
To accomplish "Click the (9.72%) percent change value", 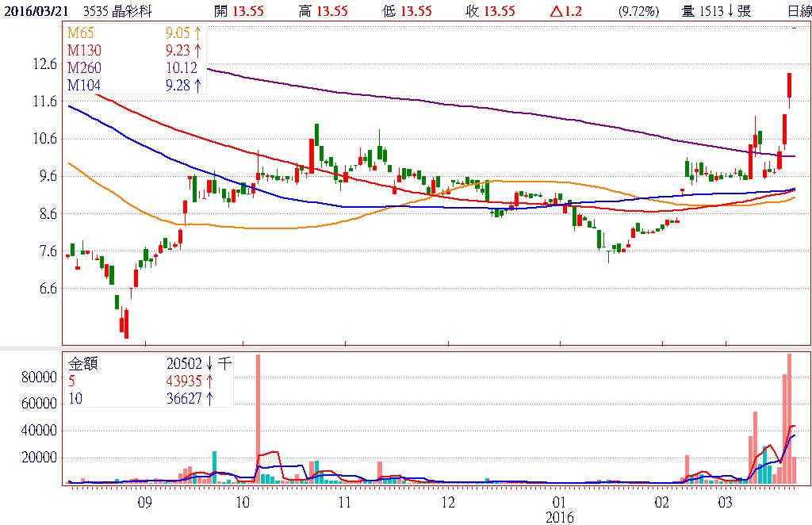I will (x=638, y=11).
